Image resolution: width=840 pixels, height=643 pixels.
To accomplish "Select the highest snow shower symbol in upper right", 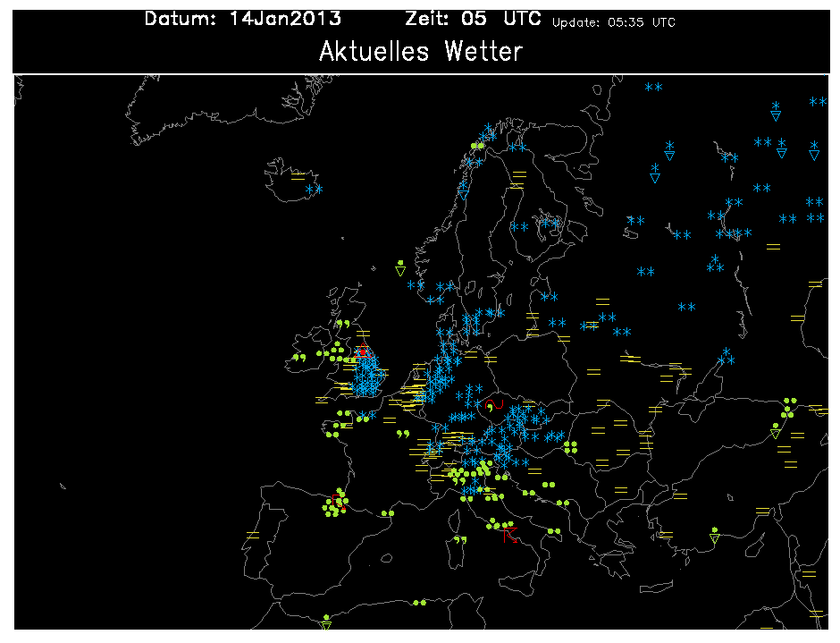I will pos(776,110).
